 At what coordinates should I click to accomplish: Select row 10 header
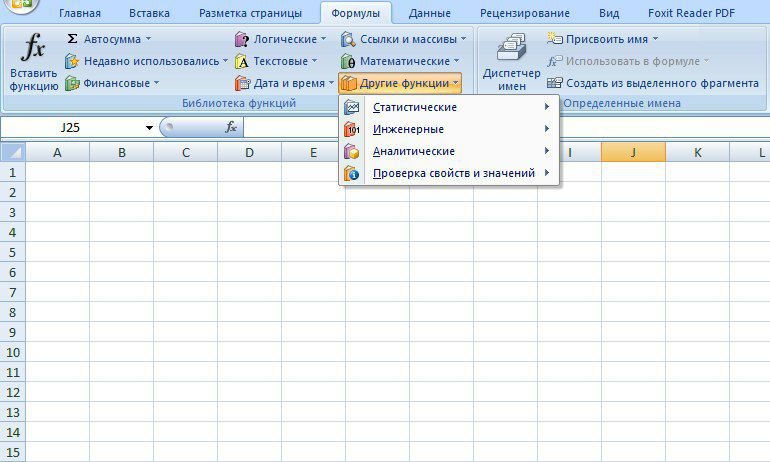point(13,353)
